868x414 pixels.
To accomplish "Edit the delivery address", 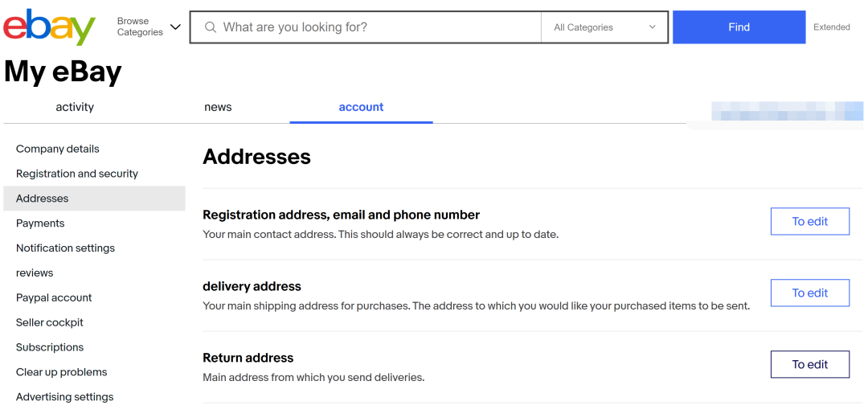I will point(810,293).
